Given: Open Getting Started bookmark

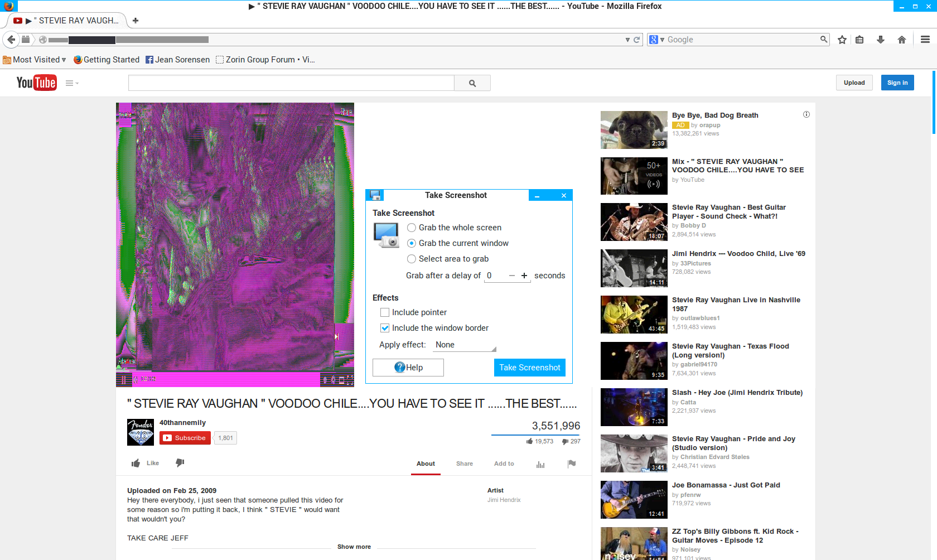Looking at the screenshot, I should 107,60.
